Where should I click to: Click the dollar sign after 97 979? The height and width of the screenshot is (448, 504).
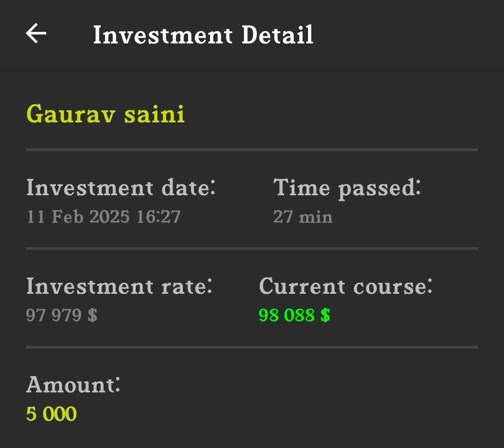92,315
